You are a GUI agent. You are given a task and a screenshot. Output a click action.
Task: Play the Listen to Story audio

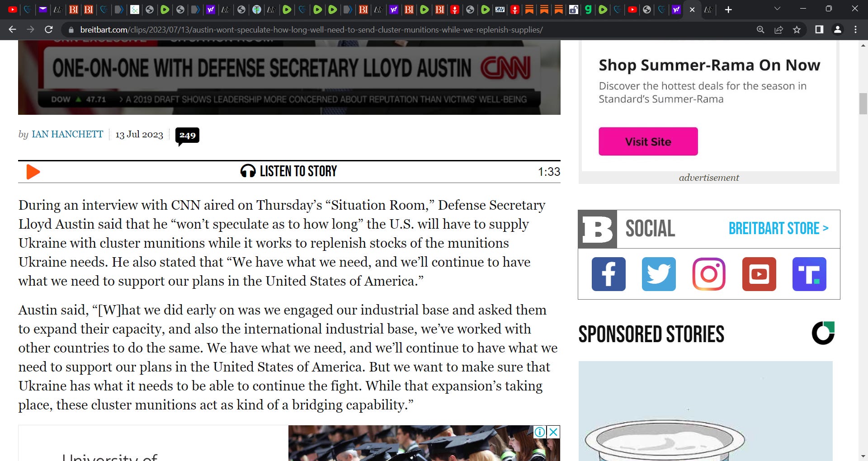33,172
